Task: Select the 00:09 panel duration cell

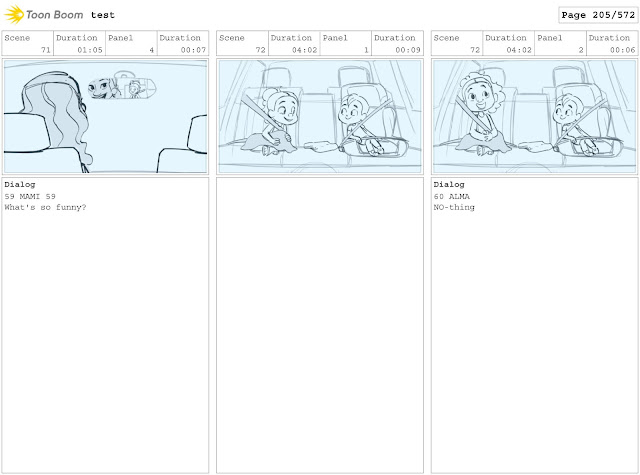Action: click(398, 43)
